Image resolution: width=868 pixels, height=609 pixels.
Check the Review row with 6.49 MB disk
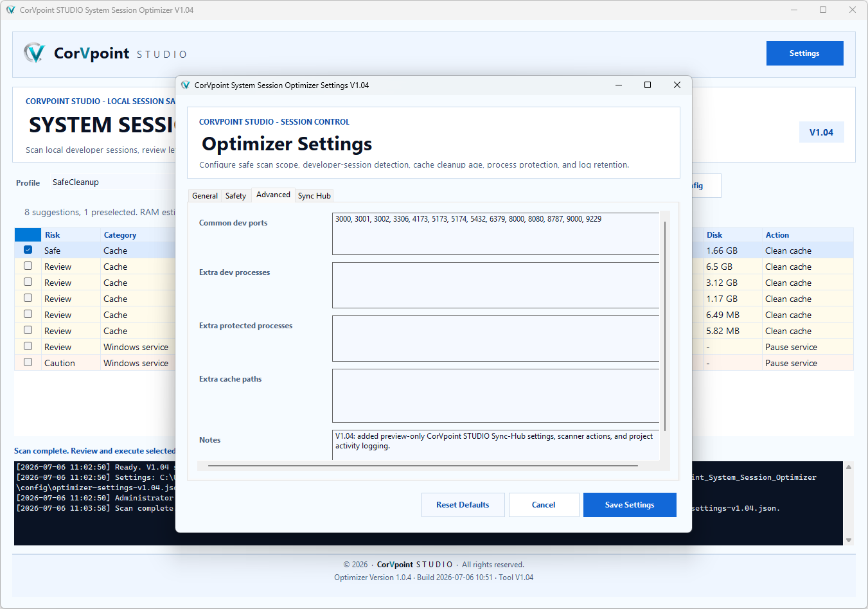[x=28, y=314]
